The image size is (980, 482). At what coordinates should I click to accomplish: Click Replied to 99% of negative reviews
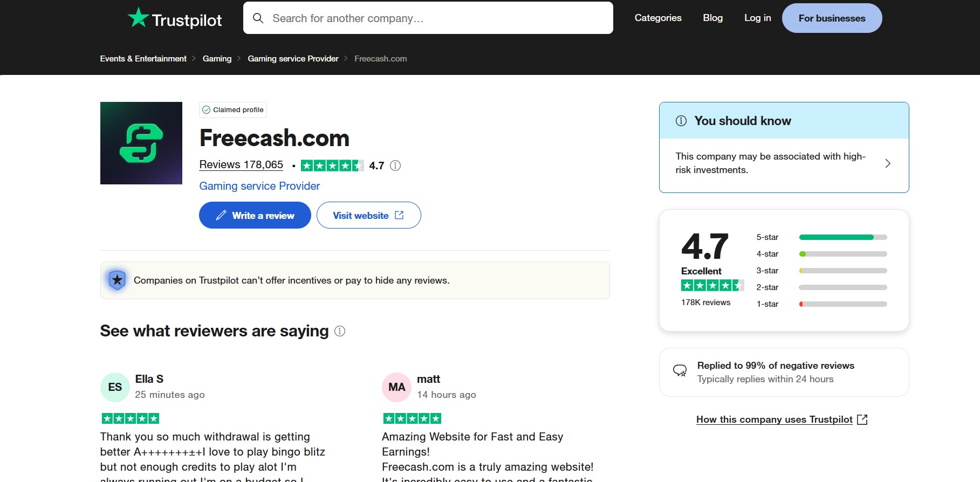tap(776, 366)
